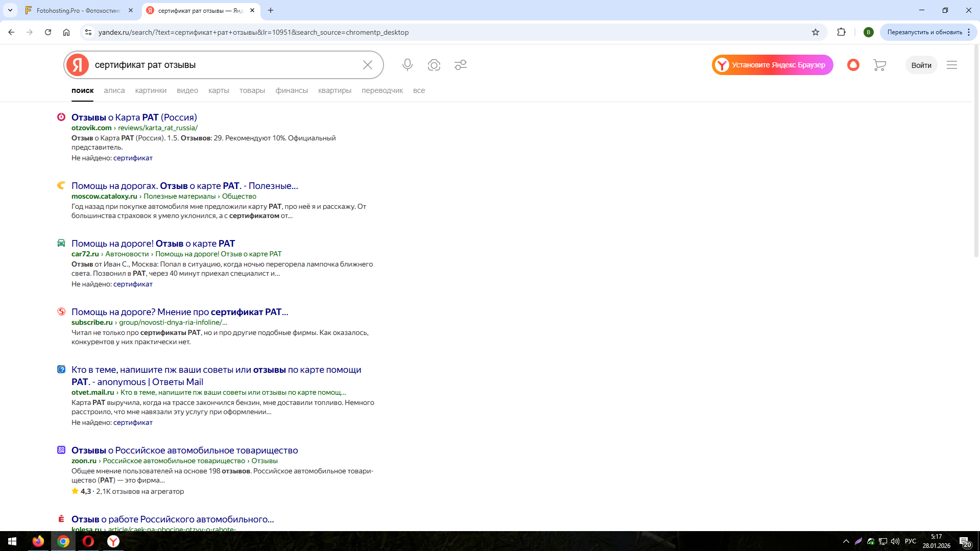Launch Firefox from the taskbar
This screenshot has width=980, height=551.
[x=38, y=541]
